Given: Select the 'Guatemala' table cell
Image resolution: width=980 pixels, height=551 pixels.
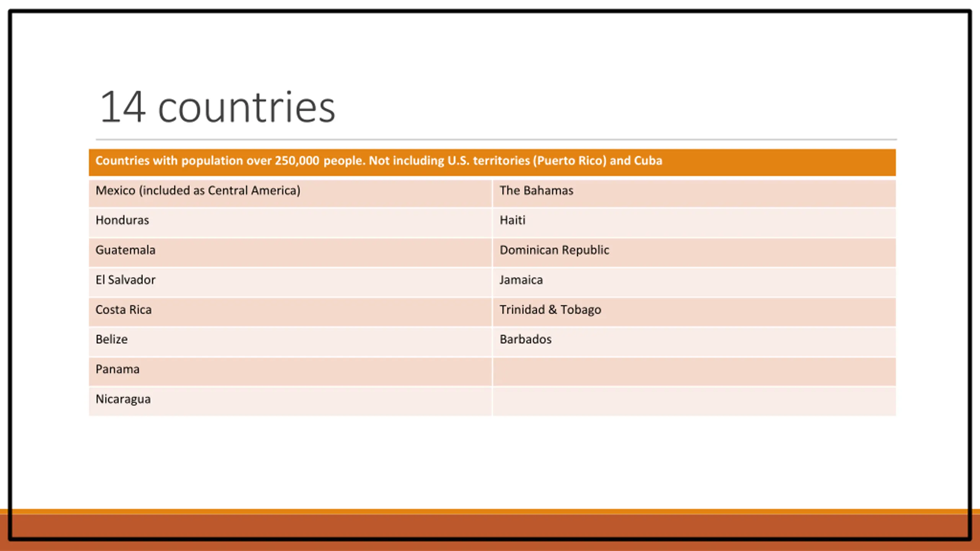Looking at the screenshot, I should click(x=291, y=253).
